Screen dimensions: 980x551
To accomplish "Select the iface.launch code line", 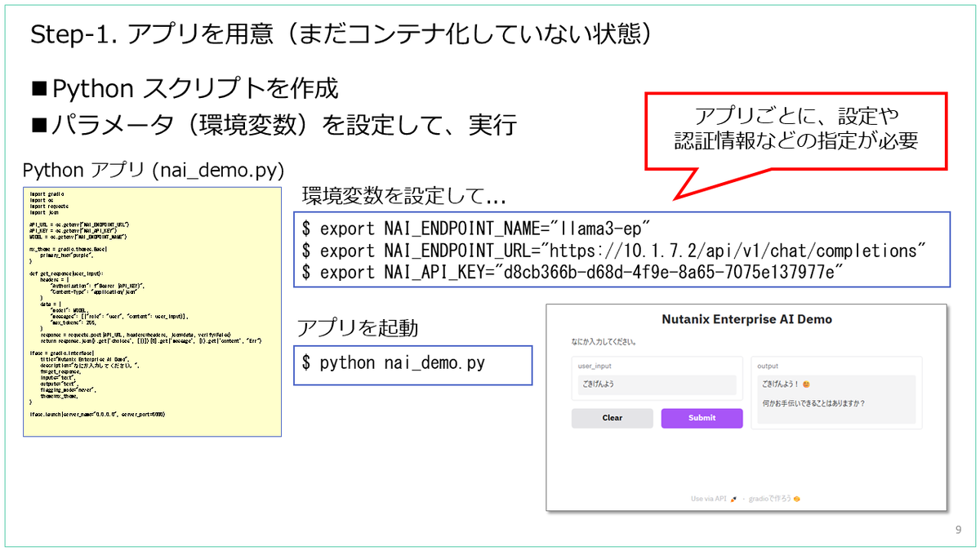I will click(97, 414).
